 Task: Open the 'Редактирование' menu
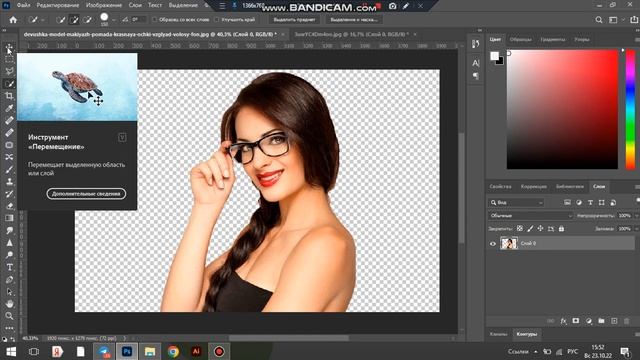tap(58, 5)
